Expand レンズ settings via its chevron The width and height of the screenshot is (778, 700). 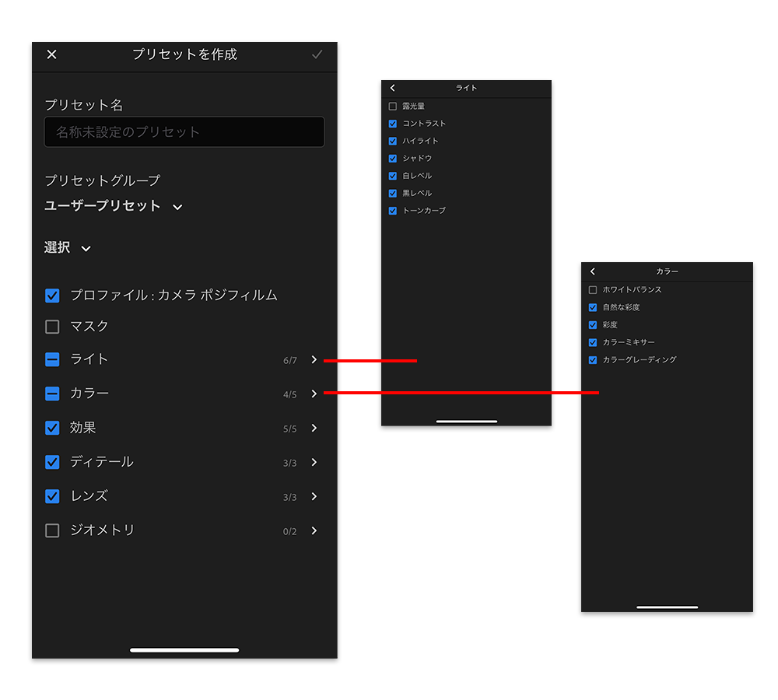pyautogui.click(x=314, y=496)
